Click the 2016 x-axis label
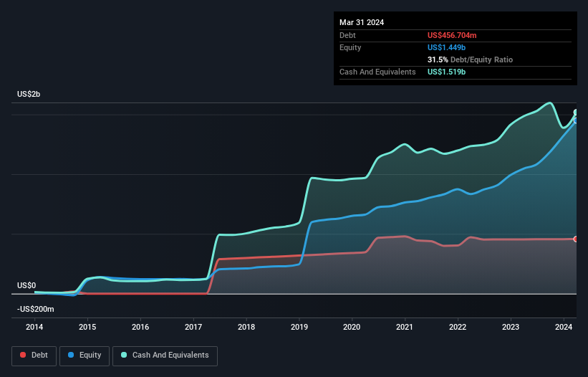This screenshot has height=377, width=588. (140, 327)
